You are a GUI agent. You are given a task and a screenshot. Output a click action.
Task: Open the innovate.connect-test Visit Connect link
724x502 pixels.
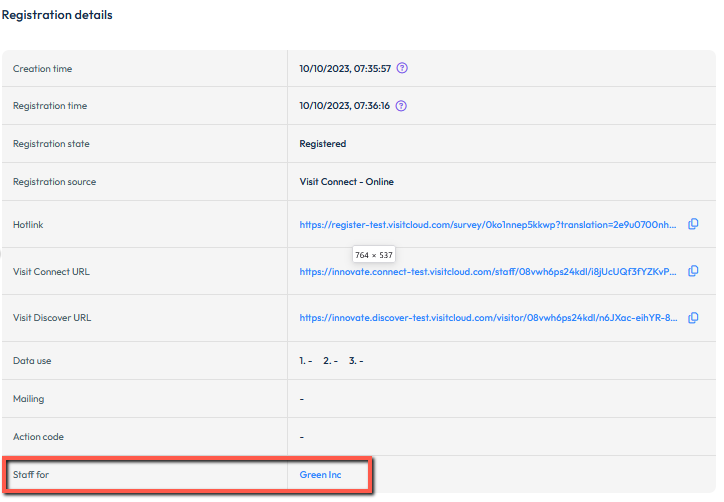[490, 272]
